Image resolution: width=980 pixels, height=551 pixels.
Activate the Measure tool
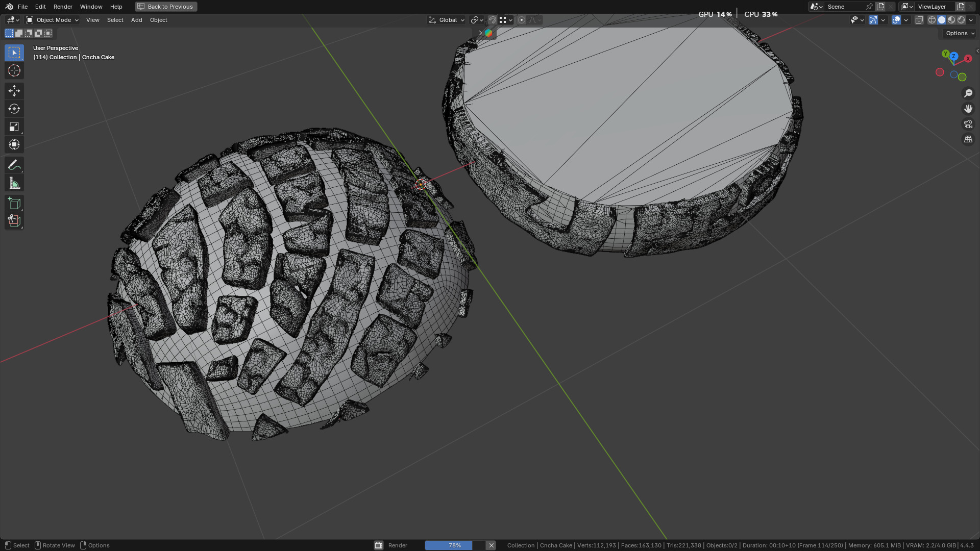coord(14,183)
